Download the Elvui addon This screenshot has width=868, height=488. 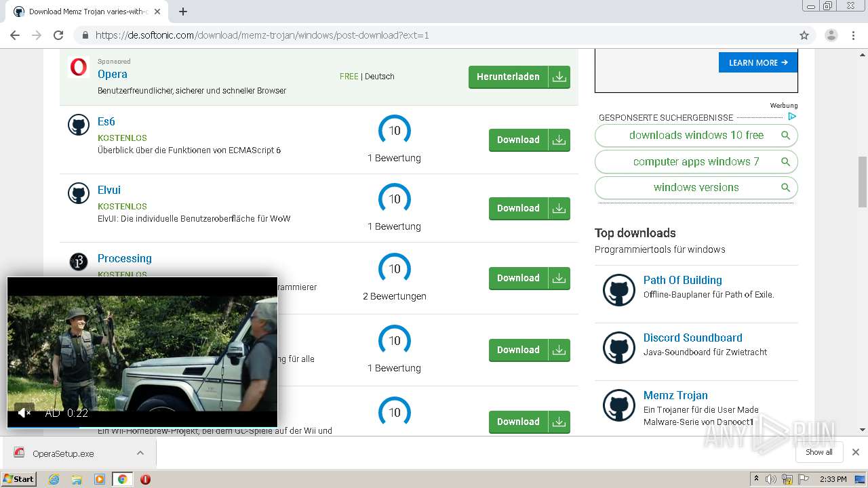coord(530,208)
